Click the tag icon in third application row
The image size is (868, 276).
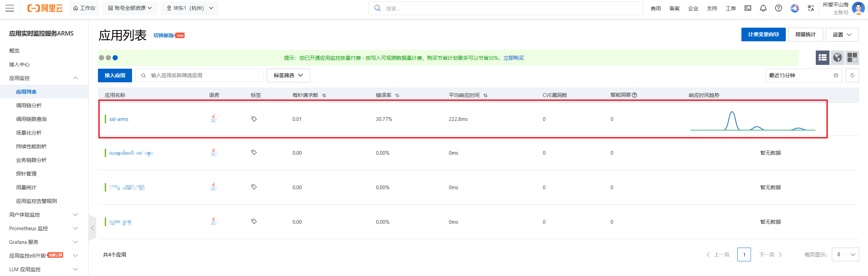point(254,187)
